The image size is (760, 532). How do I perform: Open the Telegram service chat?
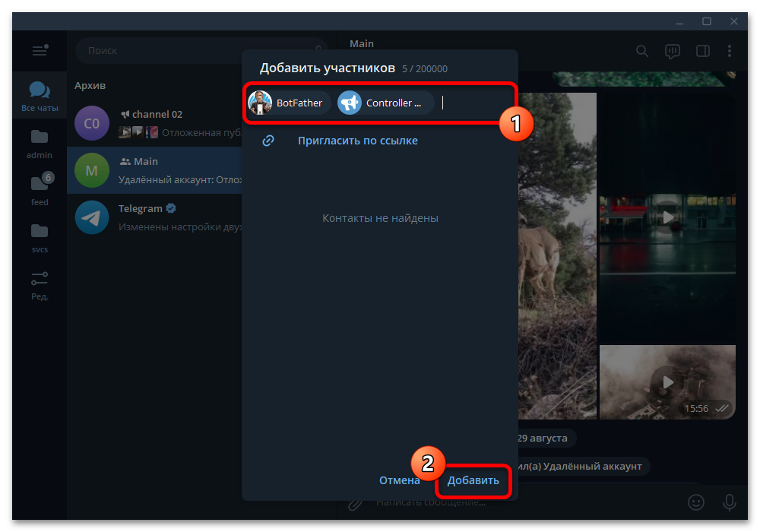pyautogui.click(x=155, y=217)
